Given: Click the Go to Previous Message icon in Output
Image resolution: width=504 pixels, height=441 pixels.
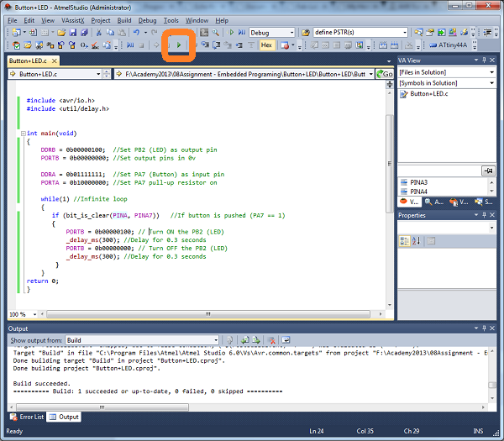Looking at the screenshot, I should [245, 340].
